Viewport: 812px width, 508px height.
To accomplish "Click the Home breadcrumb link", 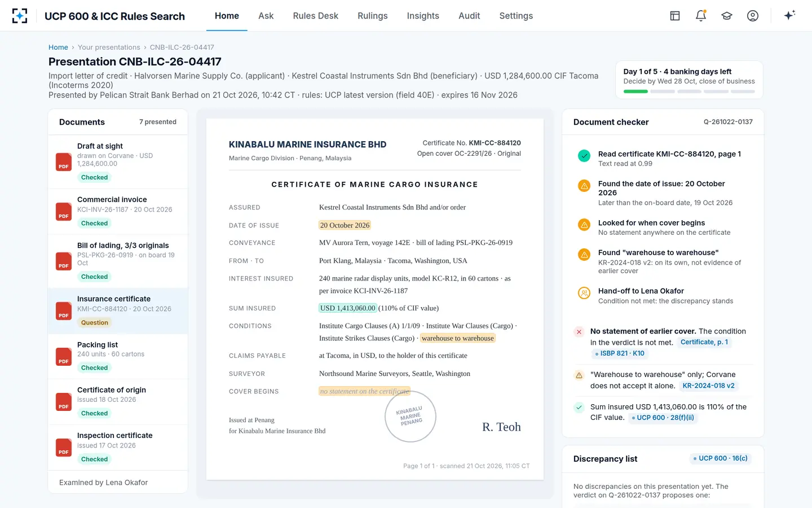I will pyautogui.click(x=58, y=47).
